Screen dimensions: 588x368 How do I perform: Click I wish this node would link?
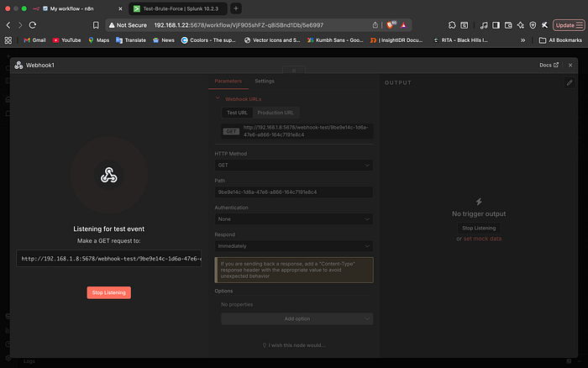294,345
